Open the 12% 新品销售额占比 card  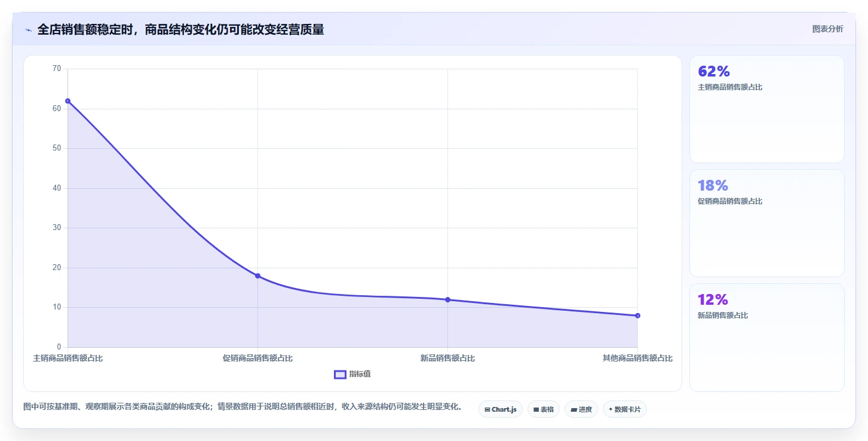[x=767, y=337]
